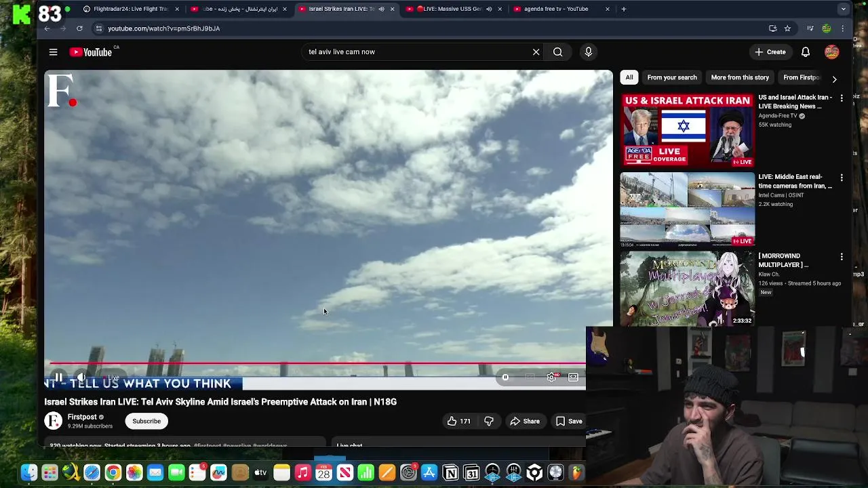Open the Morrowind Multiplayer video thumbnail
Screen dimensions: 868x488
coord(687,289)
